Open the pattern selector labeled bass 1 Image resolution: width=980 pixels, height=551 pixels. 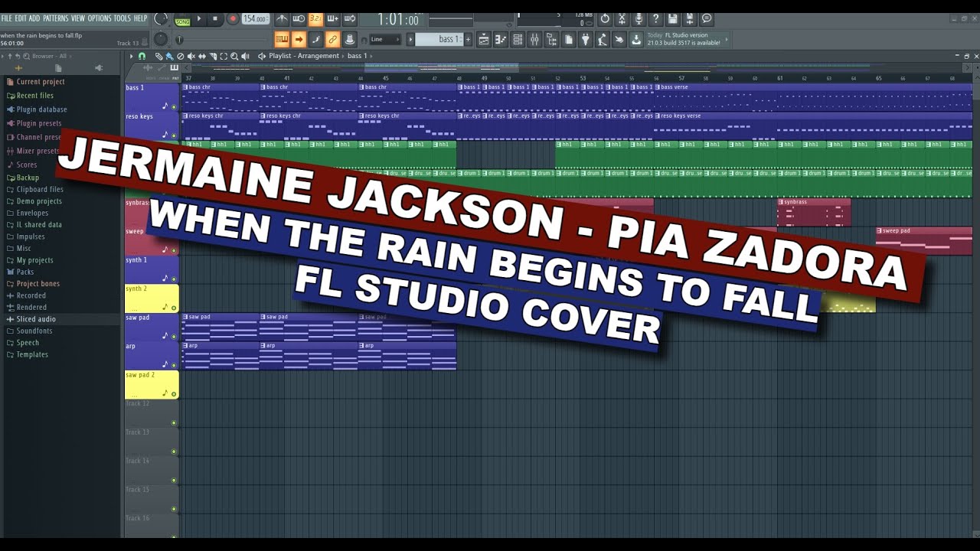(x=440, y=39)
